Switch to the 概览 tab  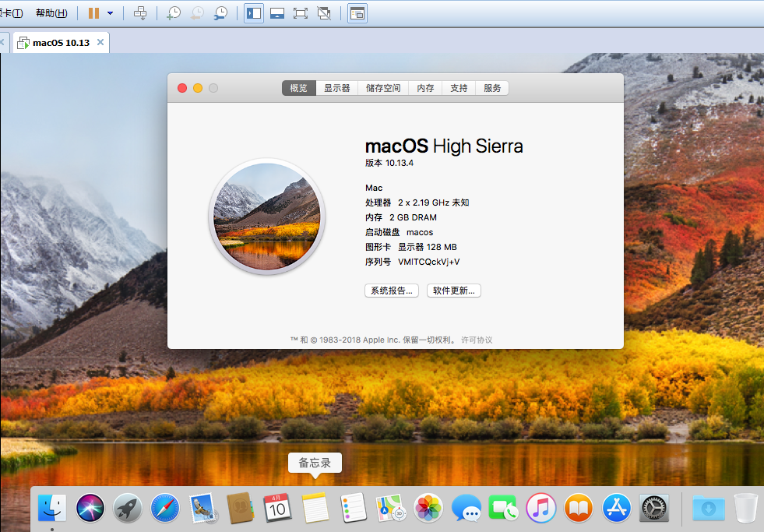click(x=299, y=88)
